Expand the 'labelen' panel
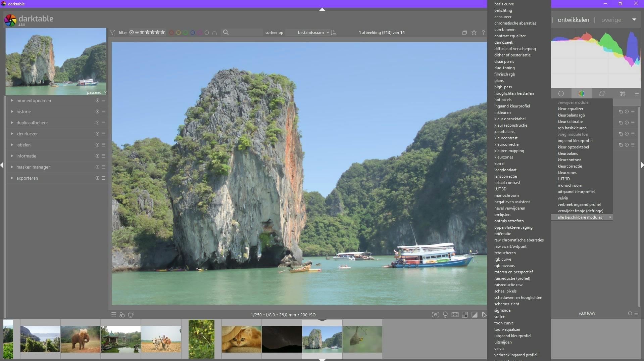This screenshot has height=361, width=644. click(12, 145)
